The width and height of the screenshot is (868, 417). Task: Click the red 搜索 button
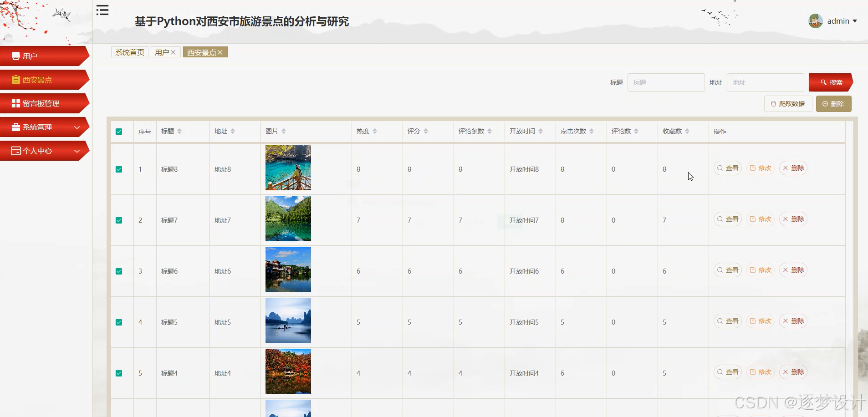click(831, 82)
